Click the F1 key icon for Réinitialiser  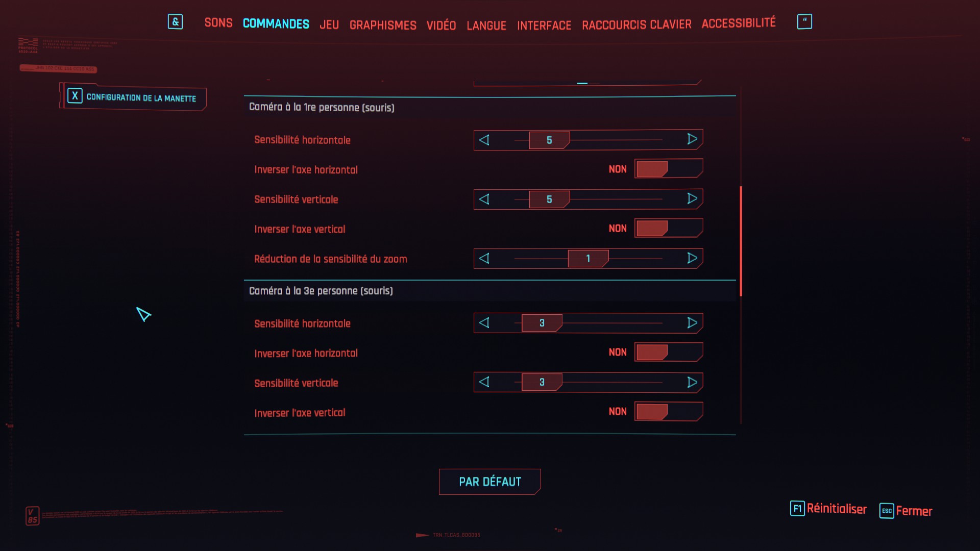pyautogui.click(x=797, y=509)
